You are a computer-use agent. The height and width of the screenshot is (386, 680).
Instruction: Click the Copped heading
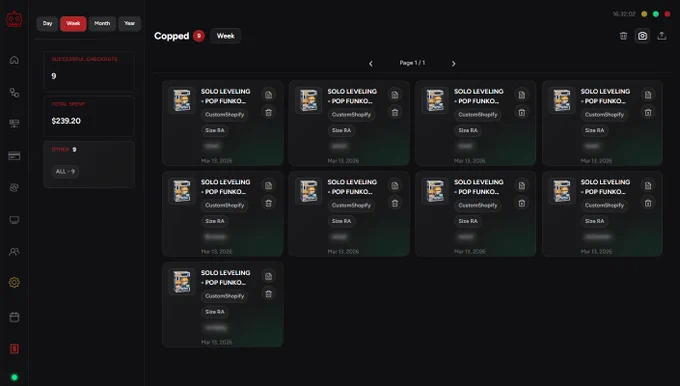172,36
